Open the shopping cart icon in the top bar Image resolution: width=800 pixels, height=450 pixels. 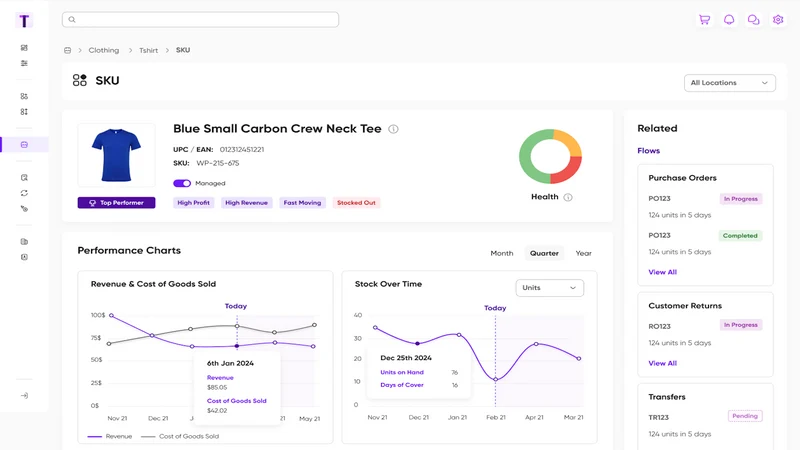pos(705,20)
